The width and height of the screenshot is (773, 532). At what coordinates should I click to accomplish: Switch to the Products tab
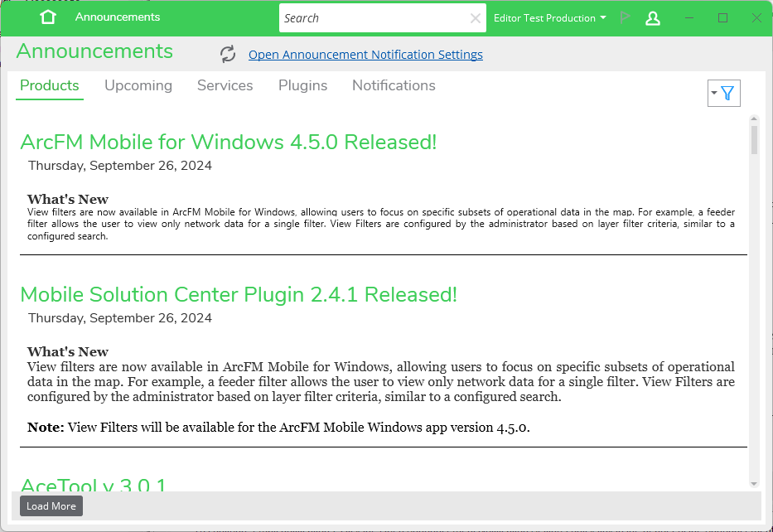pos(50,86)
